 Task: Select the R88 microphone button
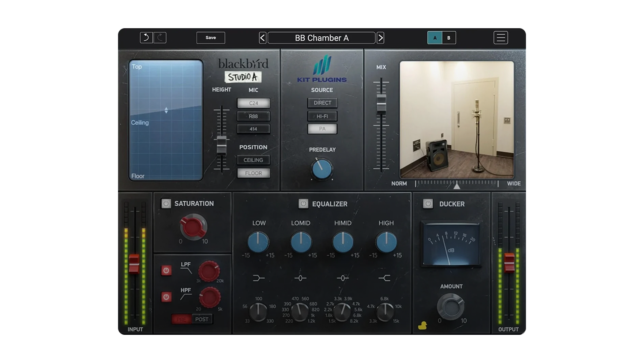coord(254,116)
